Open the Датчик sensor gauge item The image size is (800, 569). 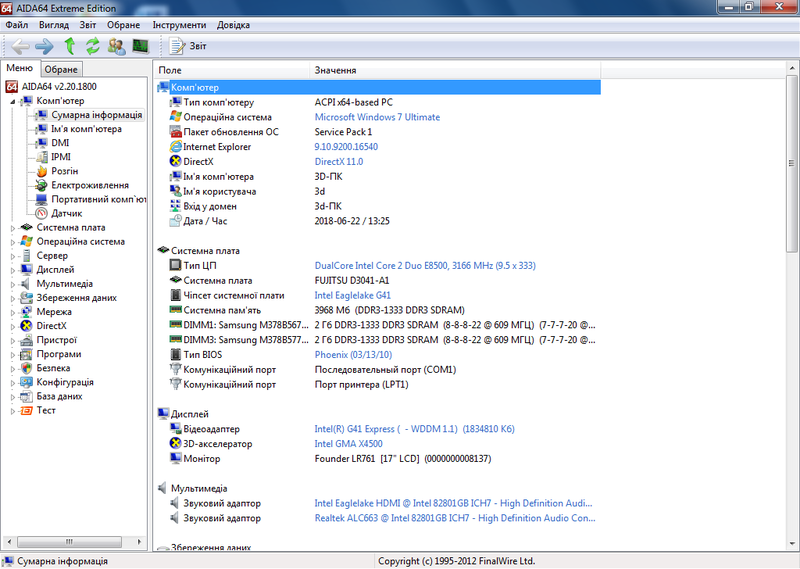point(66,213)
